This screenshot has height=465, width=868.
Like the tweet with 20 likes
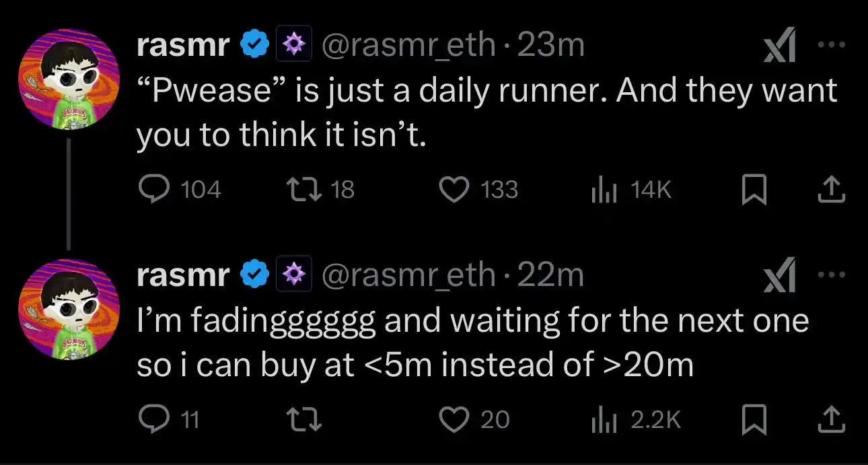tap(454, 420)
